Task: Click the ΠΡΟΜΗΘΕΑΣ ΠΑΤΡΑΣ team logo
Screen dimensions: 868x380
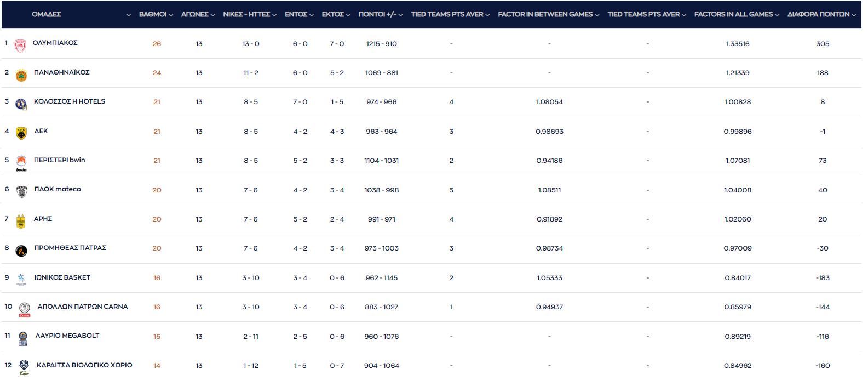Action: coord(21,251)
